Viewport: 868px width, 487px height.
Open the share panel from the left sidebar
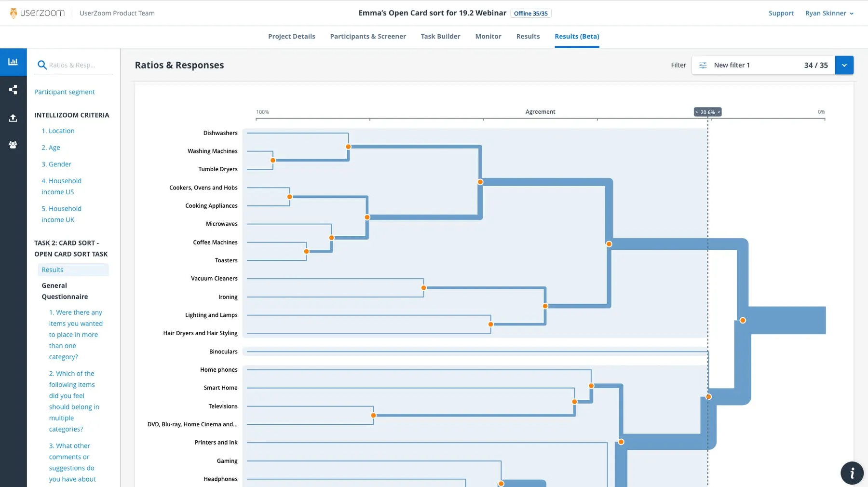(13, 90)
